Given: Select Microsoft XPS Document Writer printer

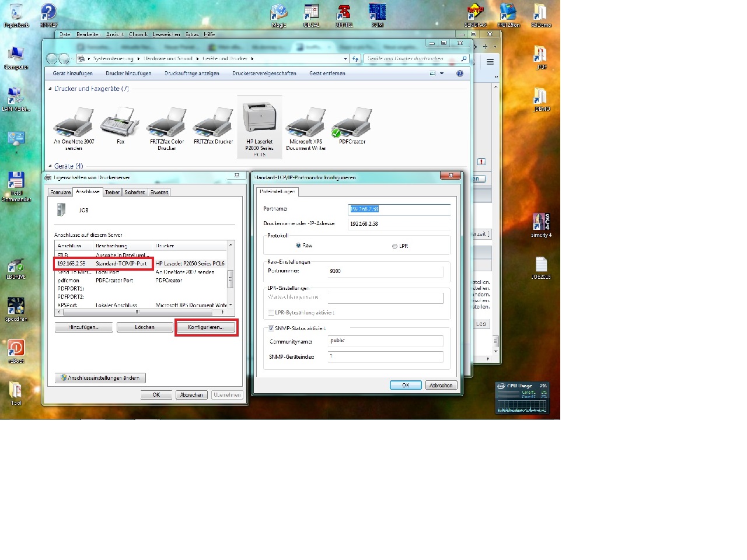Looking at the screenshot, I should click(306, 128).
